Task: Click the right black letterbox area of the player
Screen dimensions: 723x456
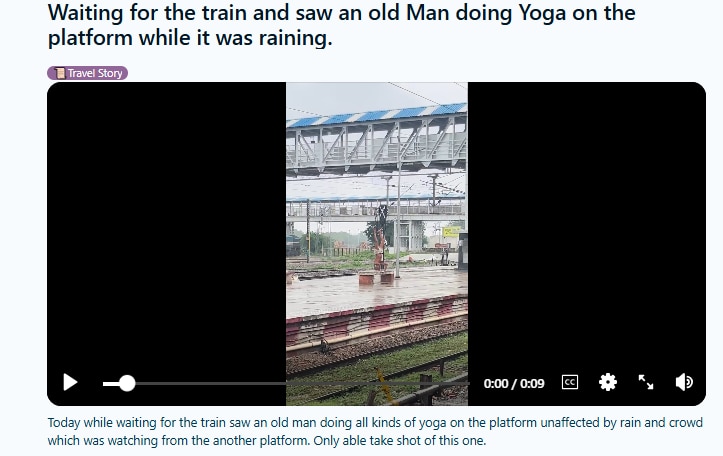Action: (587, 231)
